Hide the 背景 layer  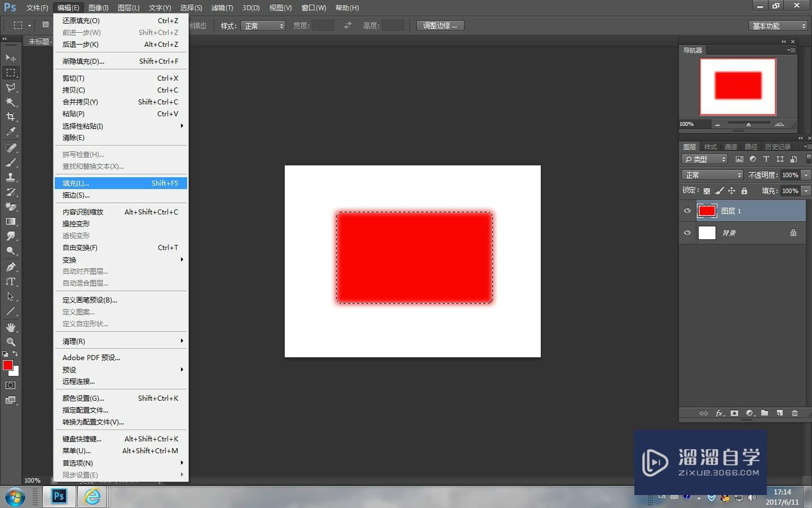point(687,233)
